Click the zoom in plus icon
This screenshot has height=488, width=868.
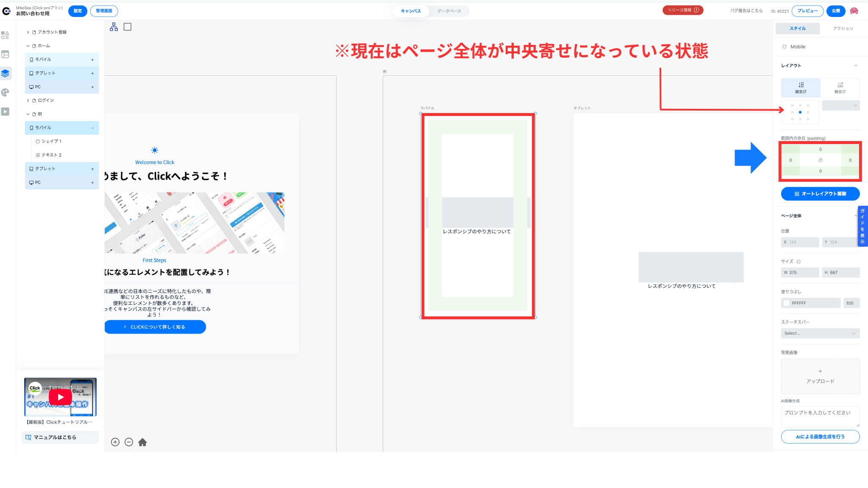(x=115, y=442)
